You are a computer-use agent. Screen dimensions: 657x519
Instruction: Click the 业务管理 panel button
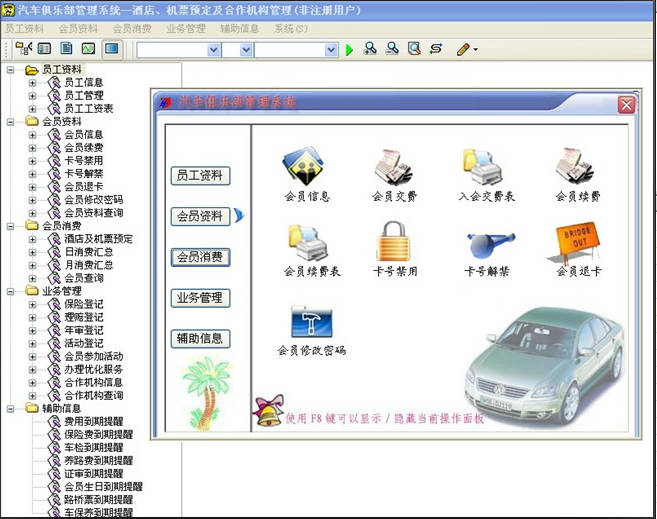[200, 298]
